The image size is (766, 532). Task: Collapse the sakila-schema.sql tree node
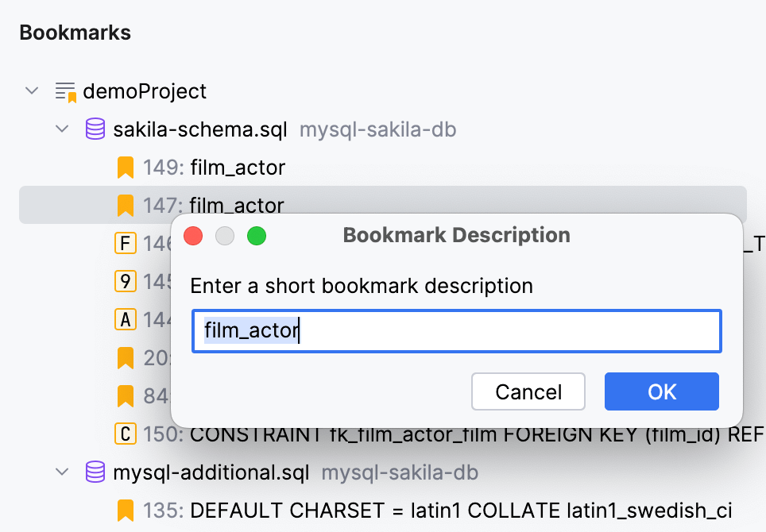click(62, 129)
